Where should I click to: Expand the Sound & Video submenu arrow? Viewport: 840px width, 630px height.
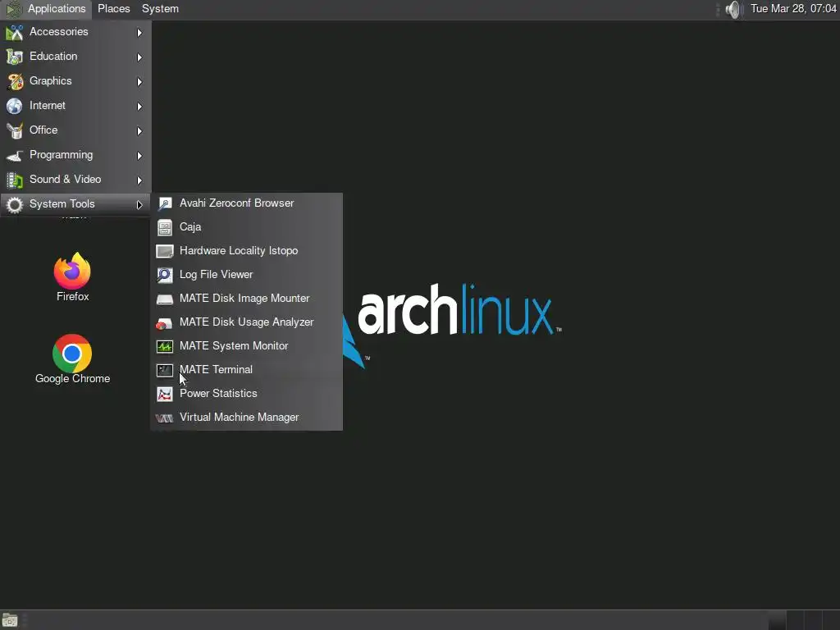139,180
